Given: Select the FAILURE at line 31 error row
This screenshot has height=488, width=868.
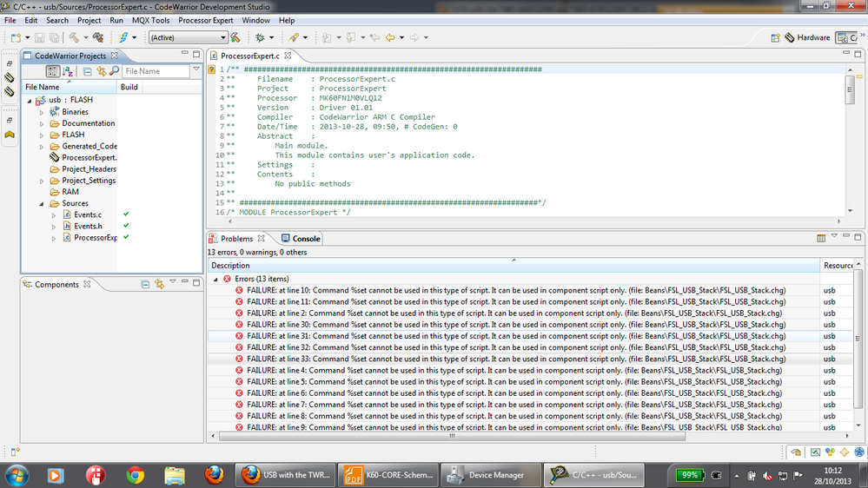Looking at the screenshot, I should coord(530,336).
